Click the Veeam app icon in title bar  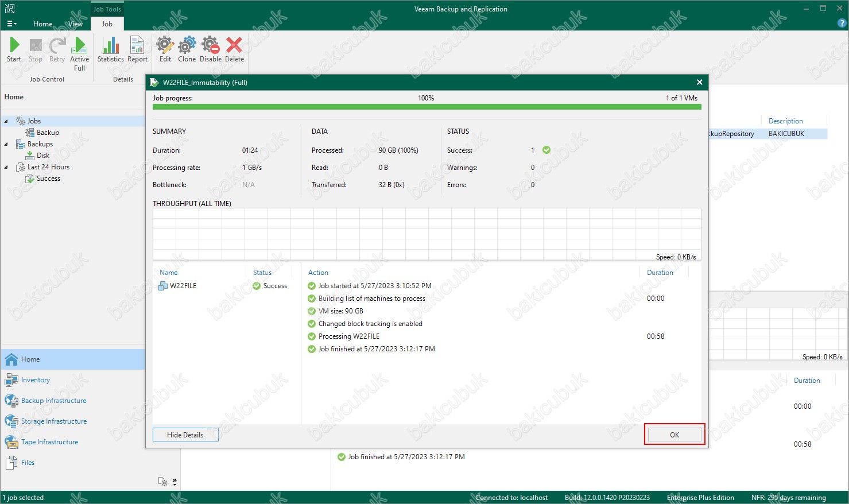10,9
